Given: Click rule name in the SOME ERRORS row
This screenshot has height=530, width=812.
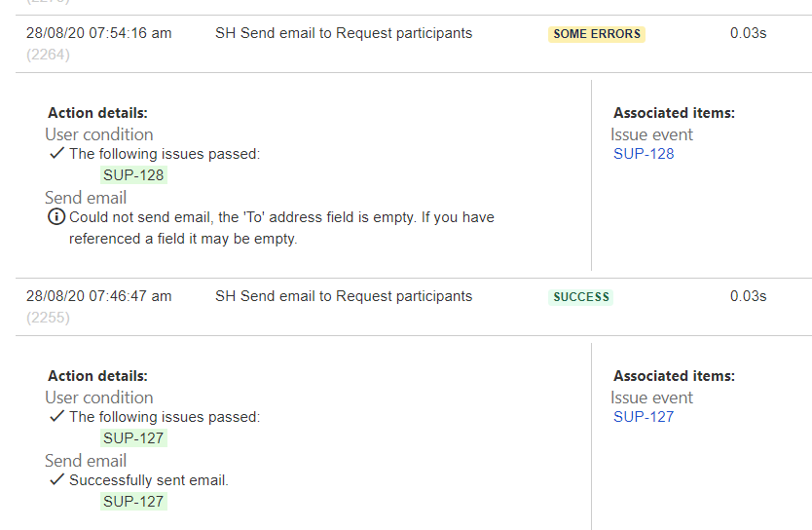Looking at the screenshot, I should coord(344,33).
